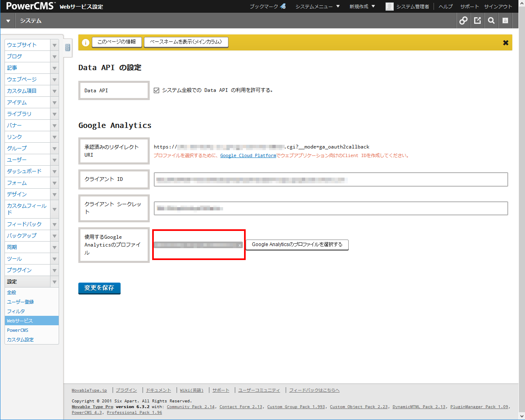Toggle Data API system-wide permission checkbox
Image resolution: width=525 pixels, height=420 pixels.
point(156,90)
